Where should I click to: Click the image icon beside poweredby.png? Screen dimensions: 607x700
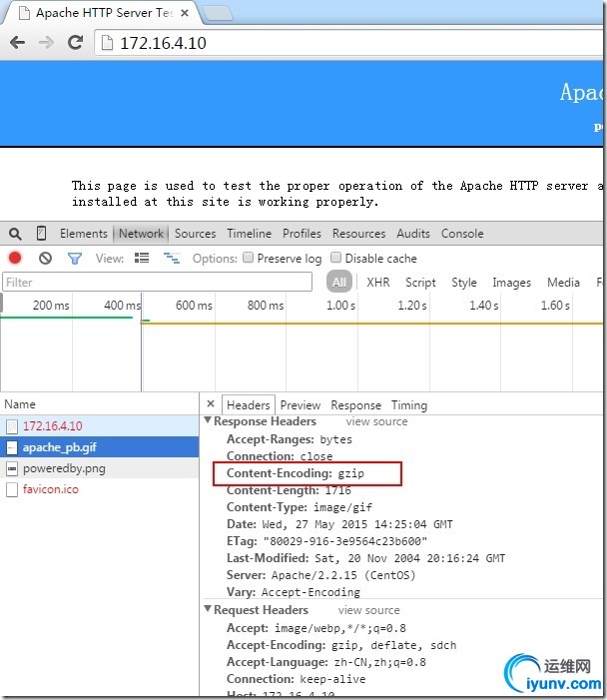[x=12, y=468]
